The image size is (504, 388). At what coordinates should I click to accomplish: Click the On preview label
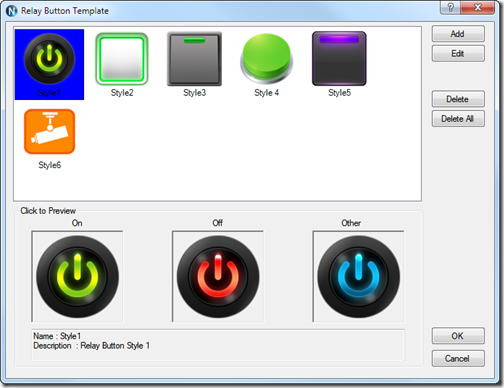[x=77, y=223]
